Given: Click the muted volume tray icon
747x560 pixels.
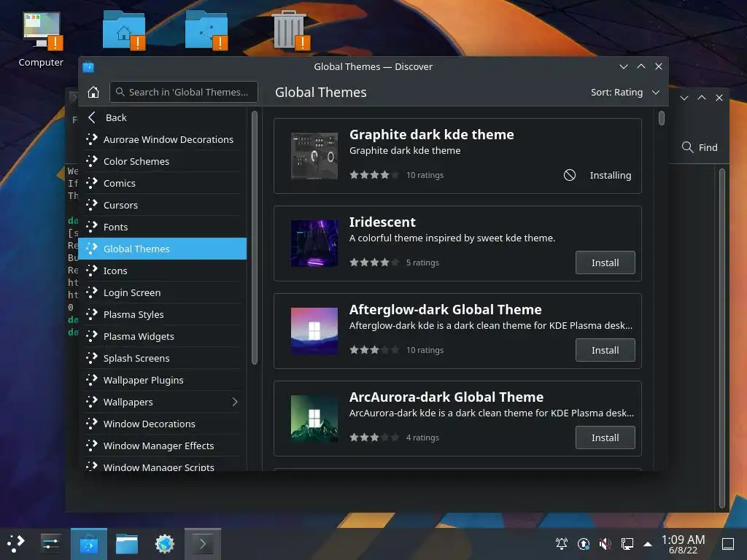Looking at the screenshot, I should coord(605,543).
